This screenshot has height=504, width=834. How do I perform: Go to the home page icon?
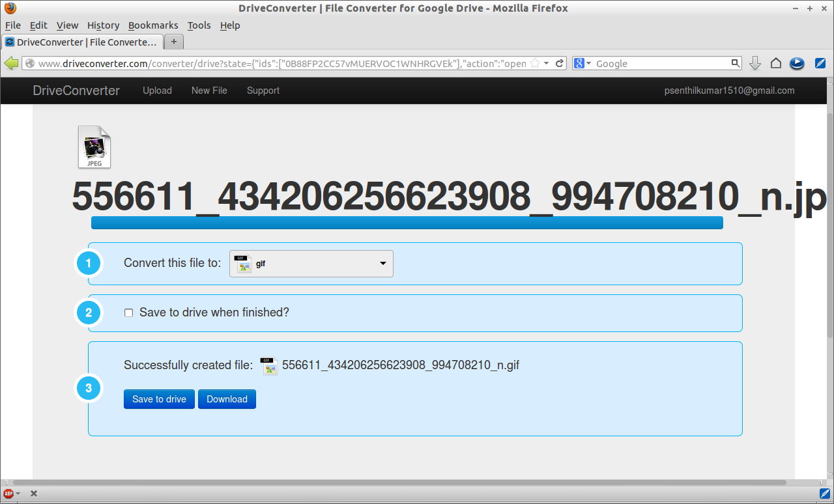pyautogui.click(x=775, y=63)
